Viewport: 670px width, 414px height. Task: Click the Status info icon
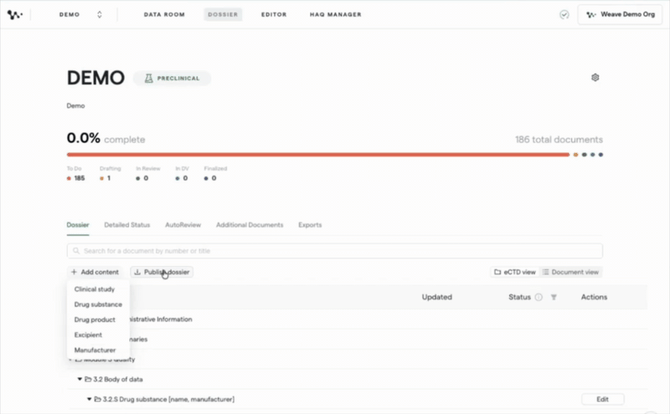[539, 297]
